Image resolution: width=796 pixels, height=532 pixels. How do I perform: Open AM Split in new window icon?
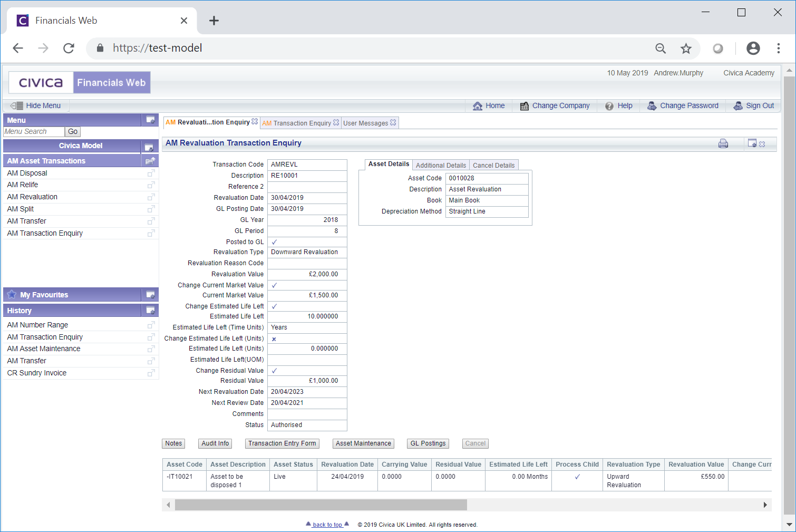click(x=151, y=209)
